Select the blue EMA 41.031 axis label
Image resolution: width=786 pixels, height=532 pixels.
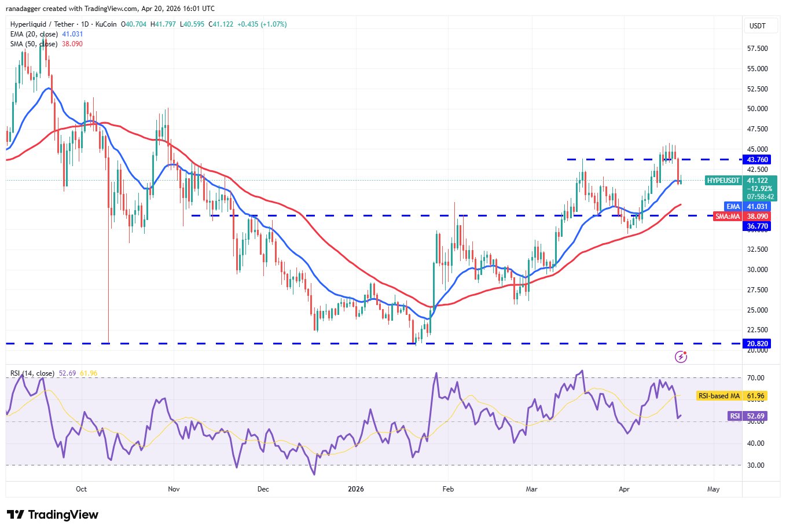coord(757,207)
